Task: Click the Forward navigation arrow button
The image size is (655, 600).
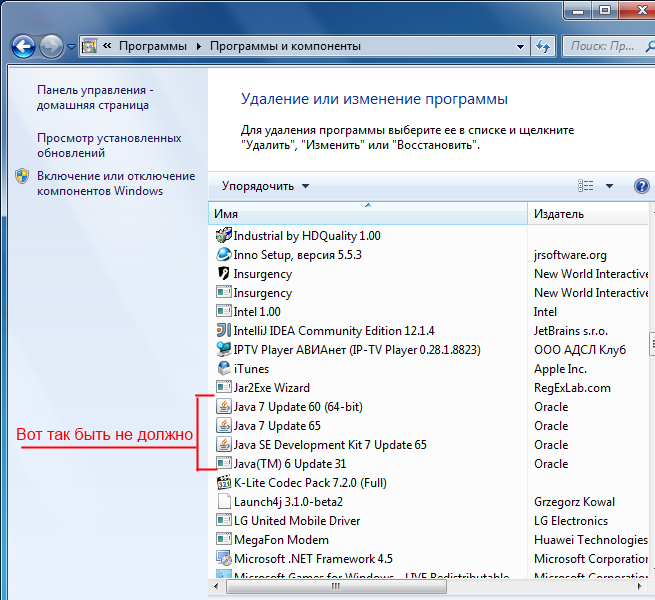Action: 51,46
